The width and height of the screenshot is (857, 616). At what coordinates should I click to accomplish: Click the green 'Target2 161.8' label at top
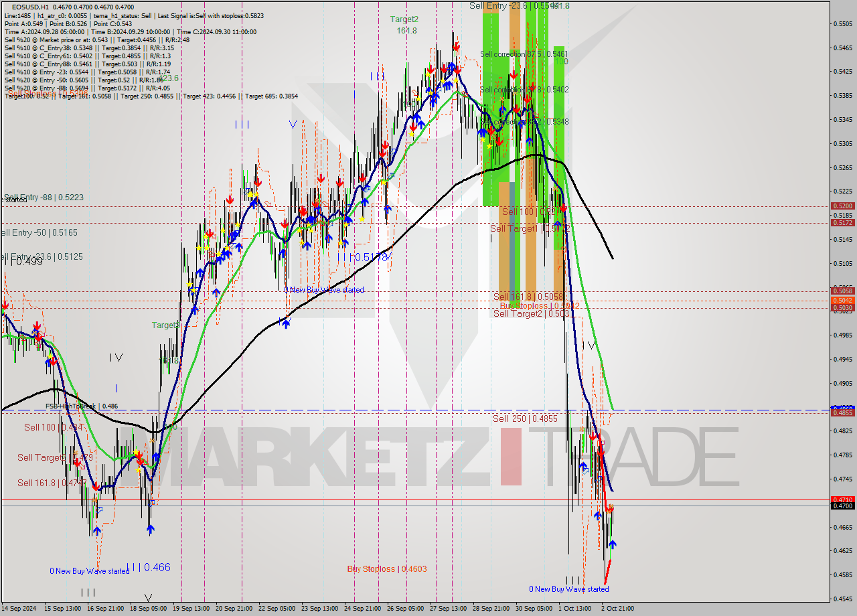click(405, 25)
